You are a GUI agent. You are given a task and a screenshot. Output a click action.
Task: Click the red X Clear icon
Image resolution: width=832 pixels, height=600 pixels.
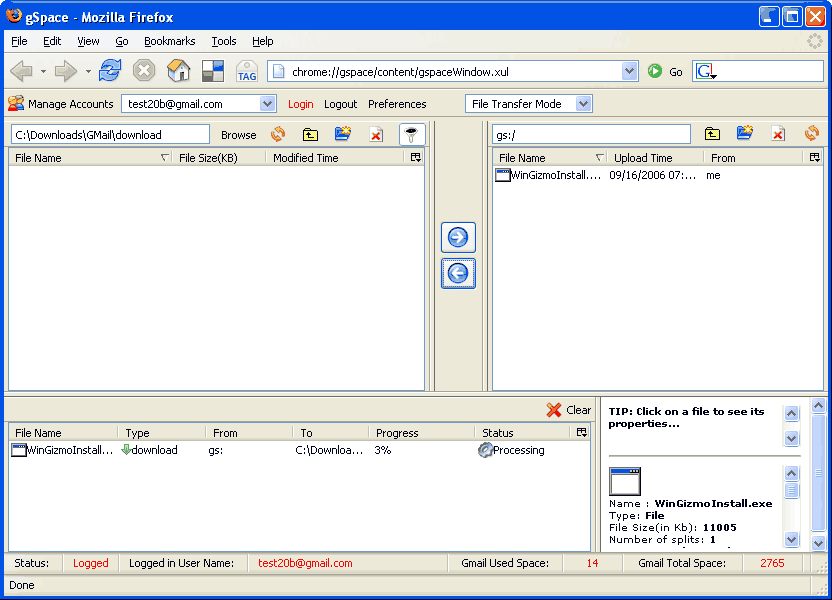pyautogui.click(x=553, y=410)
